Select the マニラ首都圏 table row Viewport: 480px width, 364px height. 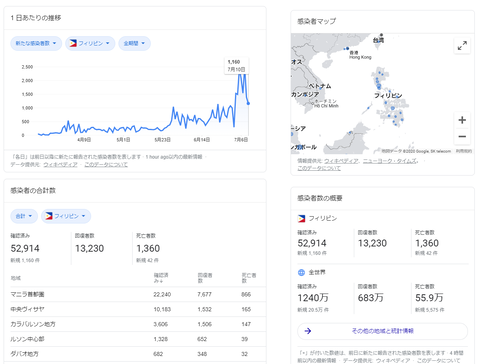(135, 294)
